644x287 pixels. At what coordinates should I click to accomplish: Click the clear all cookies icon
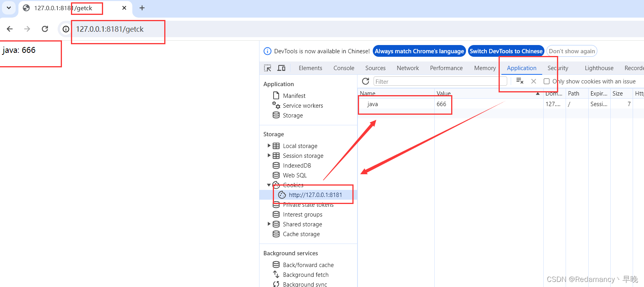coord(520,81)
